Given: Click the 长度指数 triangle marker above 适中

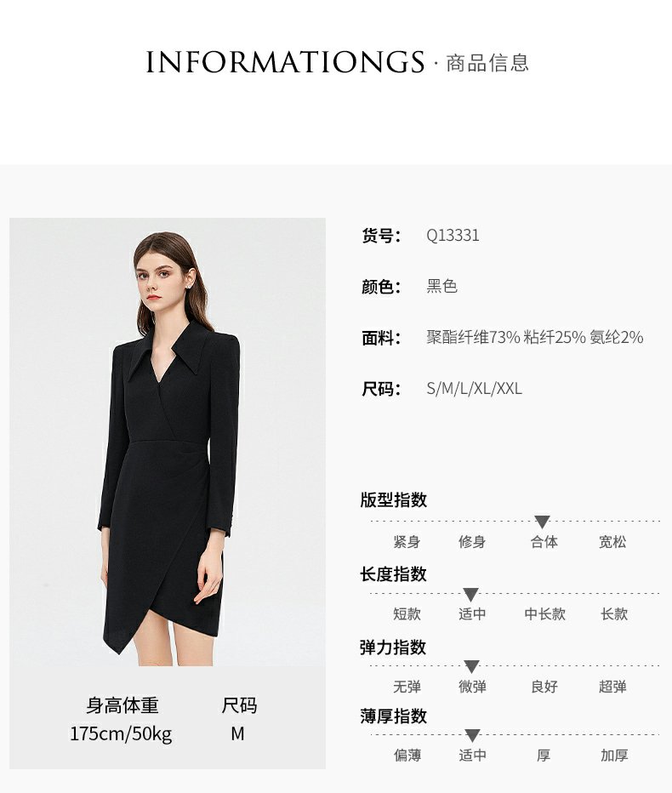Looking at the screenshot, I should pyautogui.click(x=470, y=594).
